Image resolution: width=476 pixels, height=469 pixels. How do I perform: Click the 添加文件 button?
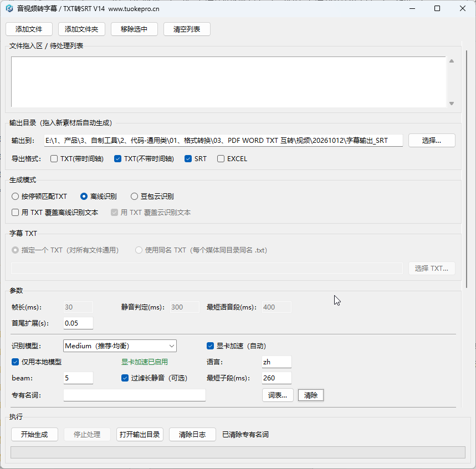(x=29, y=29)
